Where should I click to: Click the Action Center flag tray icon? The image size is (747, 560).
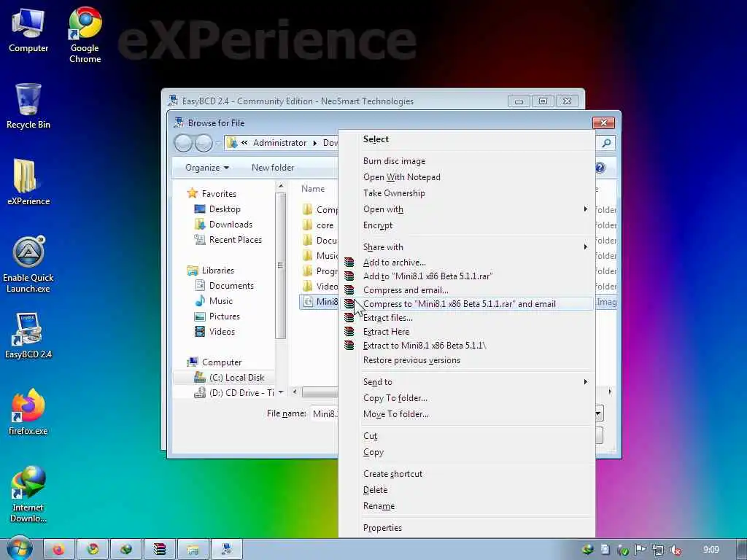640,550
